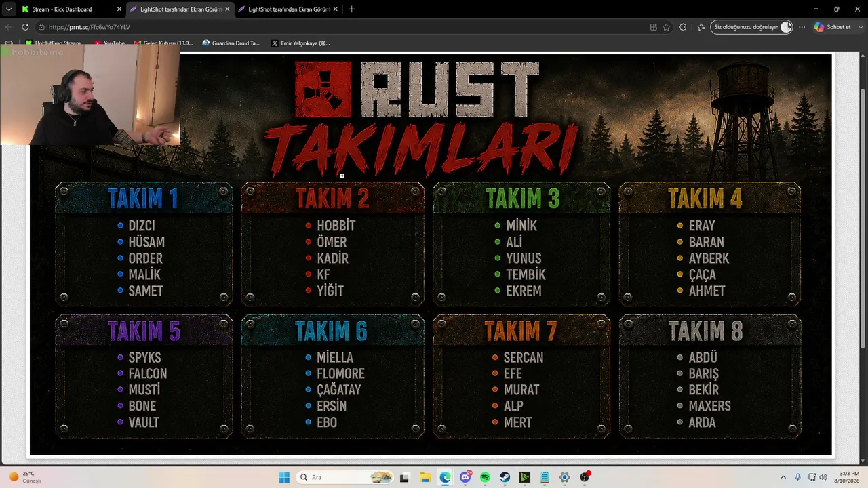868x488 pixels.
Task: Open the Copilot 'Sohbet et' button
Action: 832,27
